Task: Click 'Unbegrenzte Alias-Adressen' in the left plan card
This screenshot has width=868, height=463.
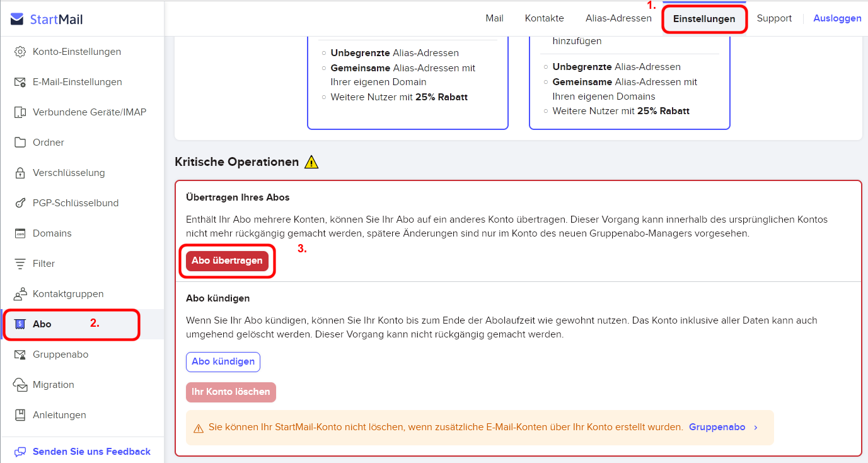Action: coord(395,53)
